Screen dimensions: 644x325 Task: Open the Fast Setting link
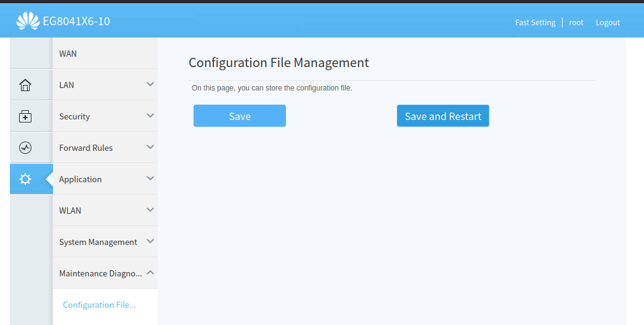[535, 23]
